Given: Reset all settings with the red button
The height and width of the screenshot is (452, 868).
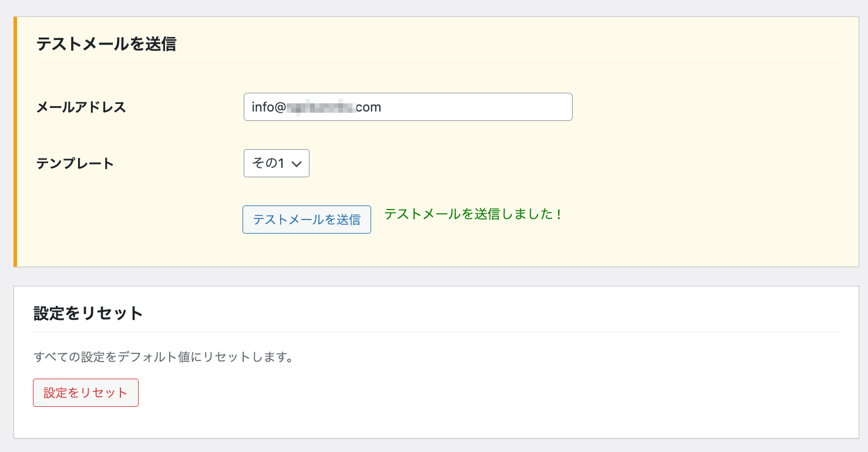Looking at the screenshot, I should tap(85, 392).
